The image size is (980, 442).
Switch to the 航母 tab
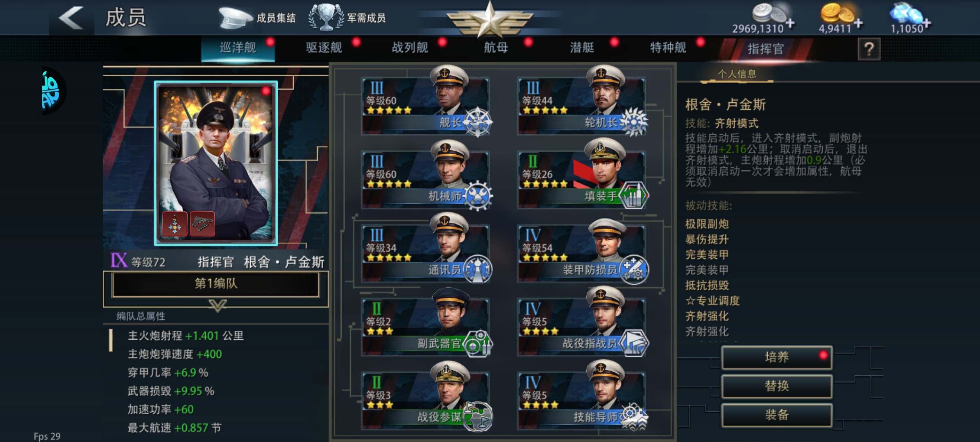pos(496,48)
